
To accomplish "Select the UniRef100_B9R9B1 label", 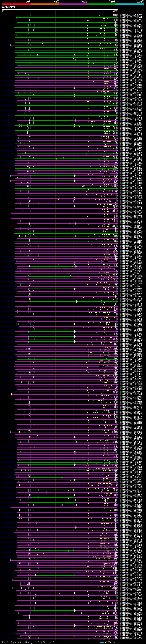I will (131, 110).
